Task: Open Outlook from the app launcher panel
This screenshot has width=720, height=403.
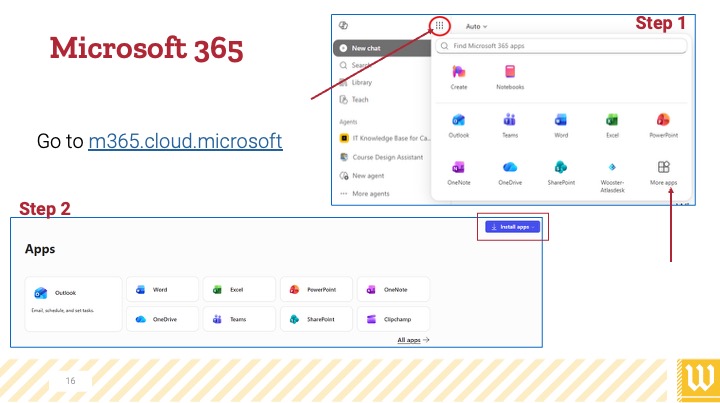Action: coord(459,125)
